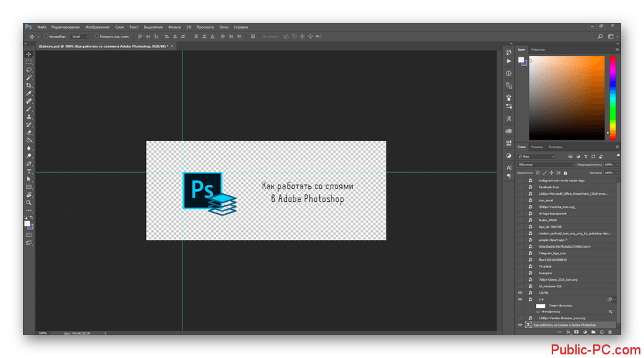Toggle the Фотофильтр smart filter visibility
Image resolution: width=644 pixels, height=358 pixels.
(538, 311)
